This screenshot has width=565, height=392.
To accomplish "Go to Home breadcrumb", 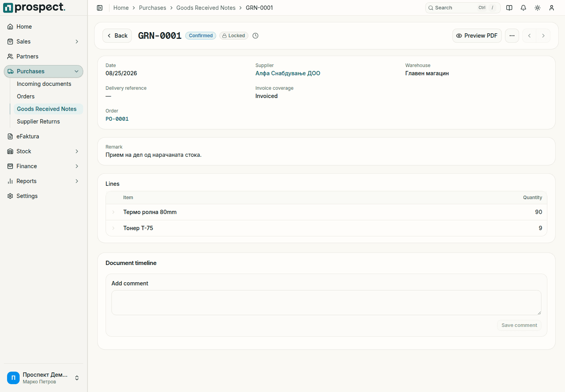I will tap(121, 8).
